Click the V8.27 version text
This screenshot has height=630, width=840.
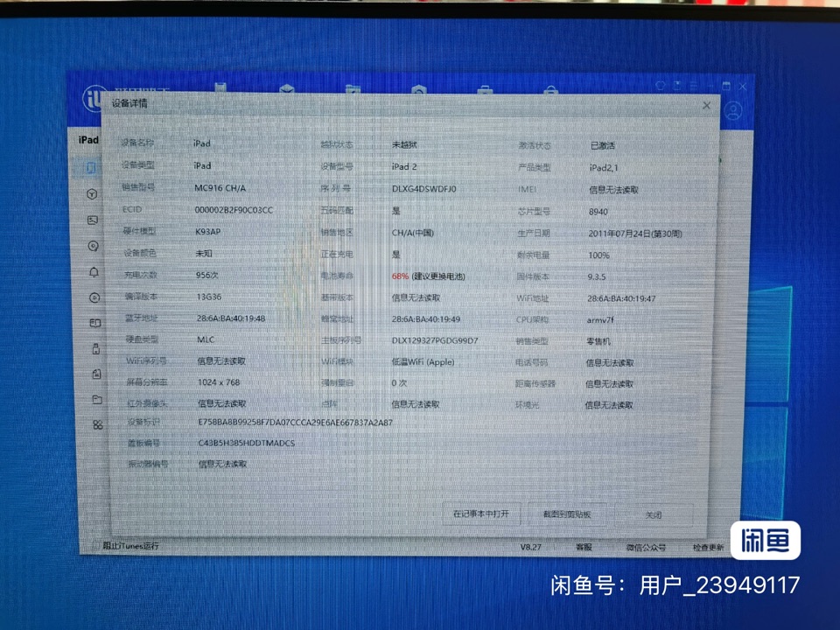[531, 547]
